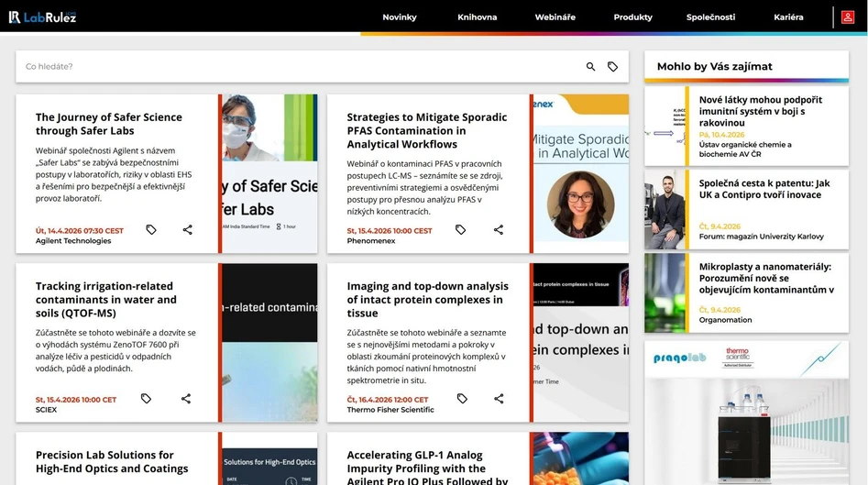The height and width of the screenshot is (485, 868).
Task: Click 'Agilent Technologies' organizer text
Action: [x=73, y=241]
